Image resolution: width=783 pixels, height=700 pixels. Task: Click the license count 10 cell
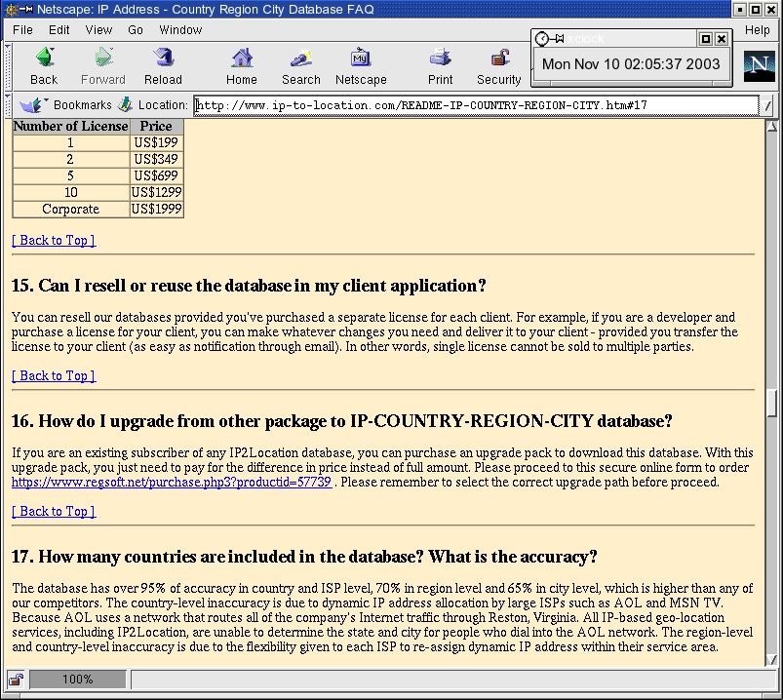tap(71, 192)
